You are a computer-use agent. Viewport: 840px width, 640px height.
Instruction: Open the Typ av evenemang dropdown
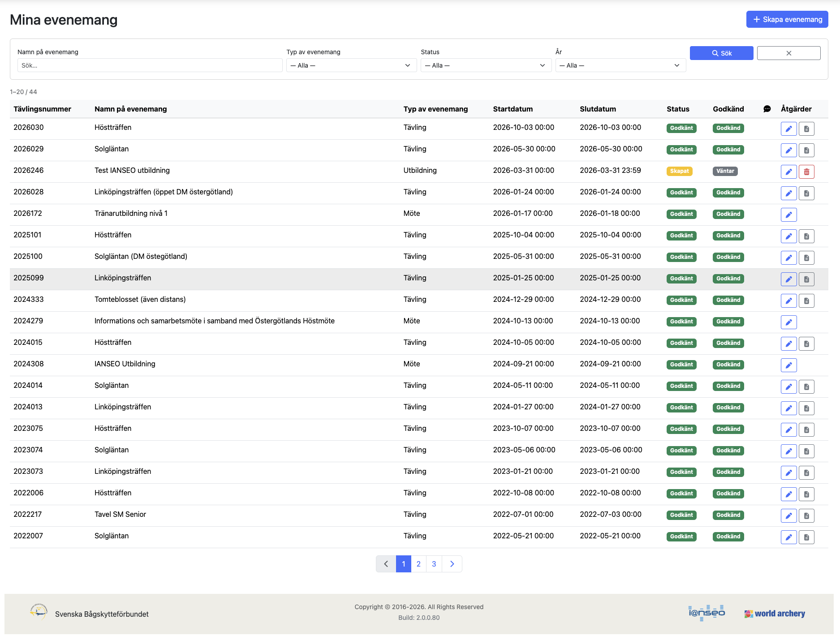[351, 65]
